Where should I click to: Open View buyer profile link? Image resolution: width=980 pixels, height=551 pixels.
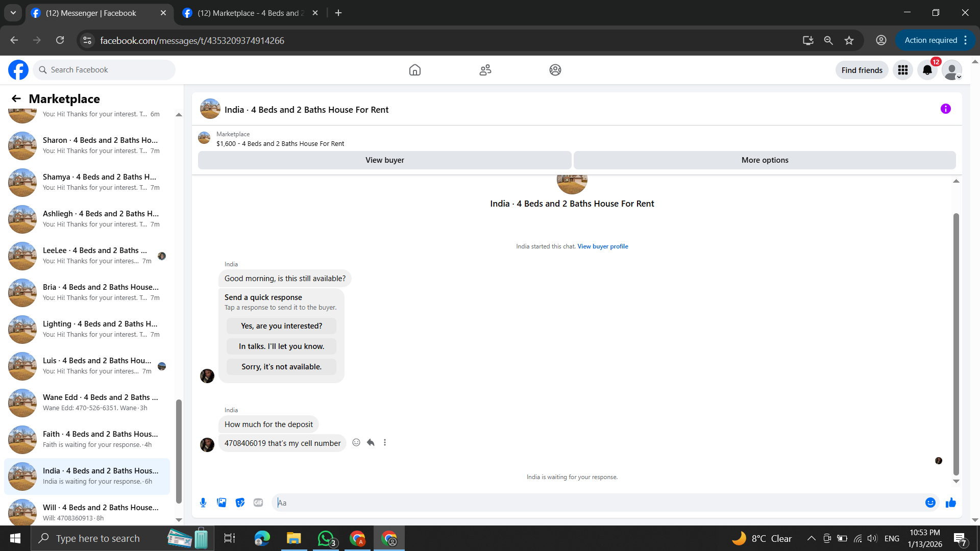click(602, 246)
